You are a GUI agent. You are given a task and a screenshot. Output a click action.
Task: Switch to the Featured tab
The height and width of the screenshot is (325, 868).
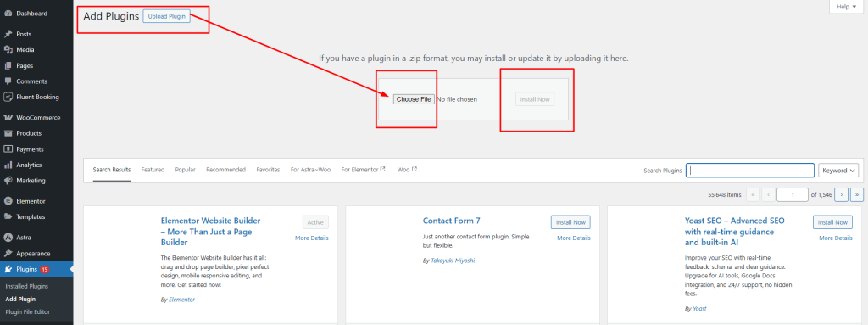[x=153, y=170]
